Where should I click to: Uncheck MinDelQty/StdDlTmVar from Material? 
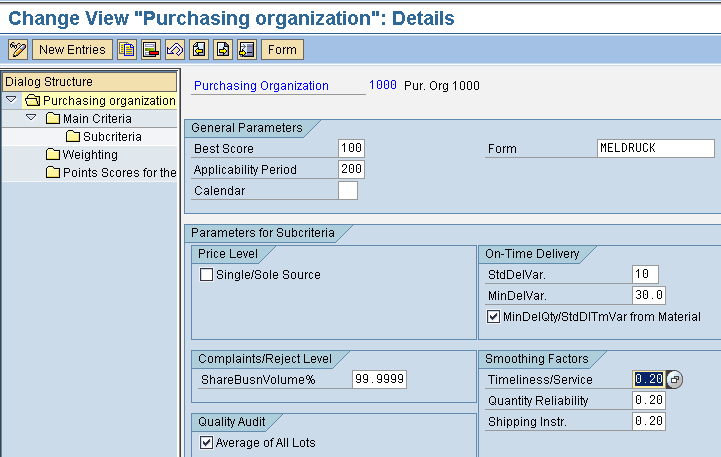493,317
